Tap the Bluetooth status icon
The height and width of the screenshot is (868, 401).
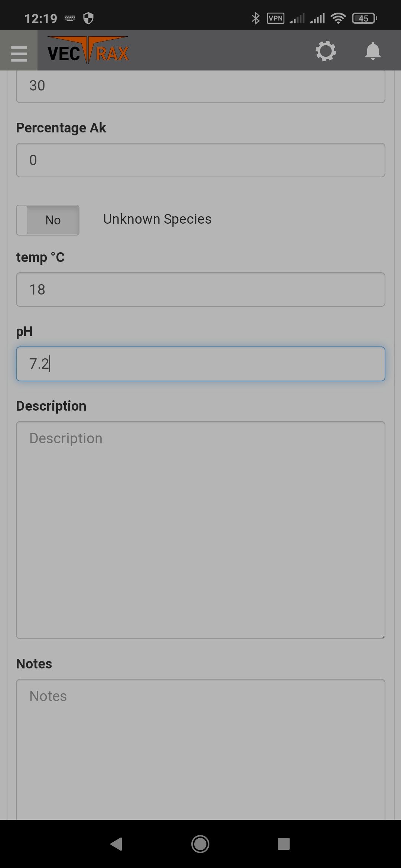(x=255, y=18)
